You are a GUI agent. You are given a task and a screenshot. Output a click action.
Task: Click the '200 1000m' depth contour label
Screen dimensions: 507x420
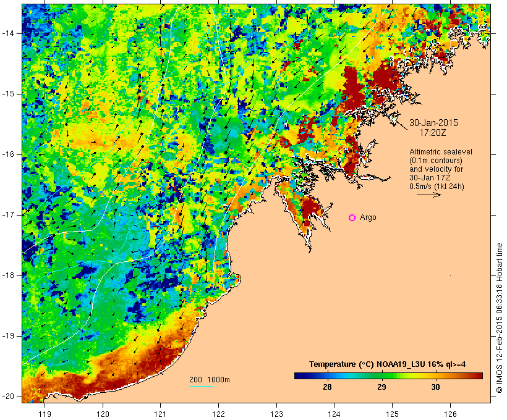tap(210, 380)
